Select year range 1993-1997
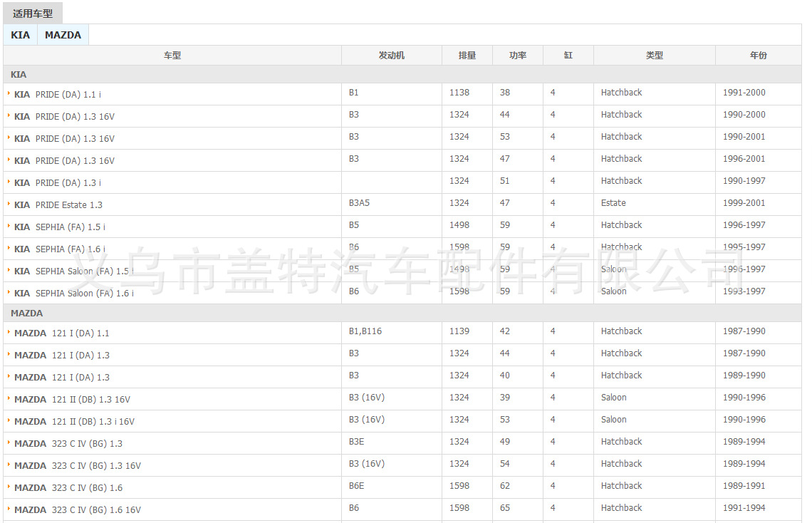This screenshot has height=523, width=812. (x=744, y=291)
